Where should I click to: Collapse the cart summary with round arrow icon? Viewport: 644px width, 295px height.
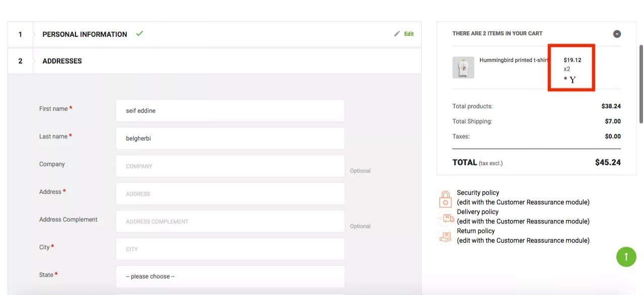[x=617, y=34]
